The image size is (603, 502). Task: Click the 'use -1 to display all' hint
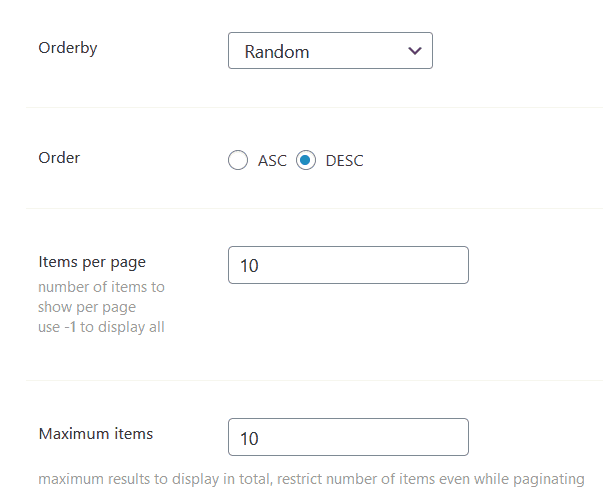click(101, 327)
